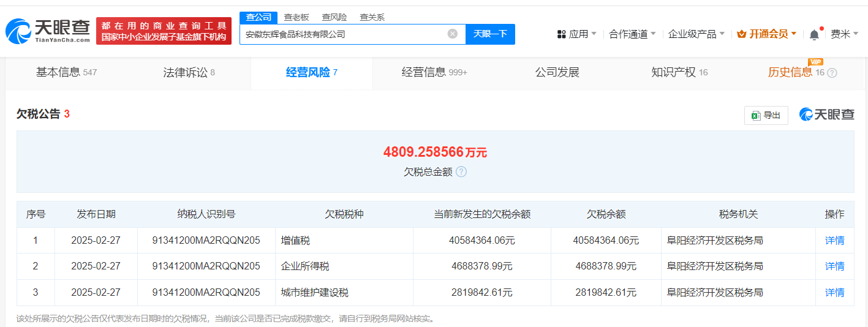Viewport: 868px width, 327px height.
Task: Open 详情 for the 增值税 row
Action: click(x=834, y=241)
